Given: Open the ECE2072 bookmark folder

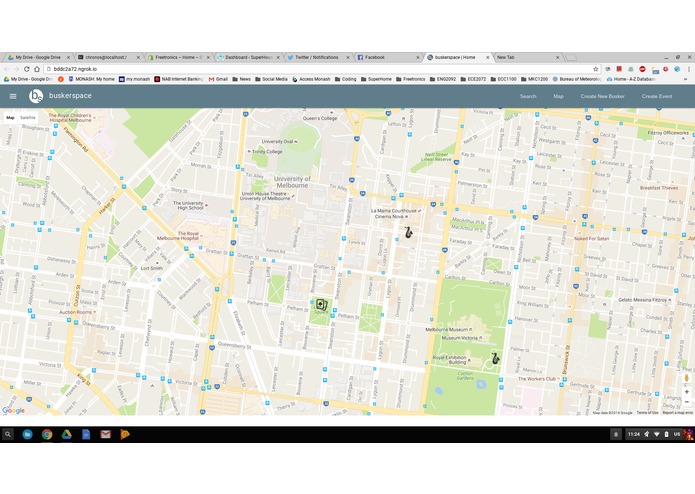Looking at the screenshot, I should tap(473, 79).
